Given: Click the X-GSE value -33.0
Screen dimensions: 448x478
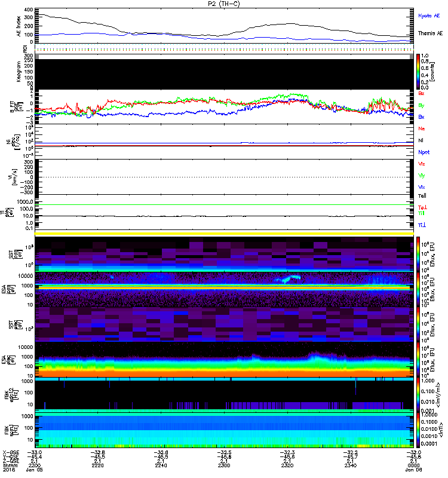Looking at the screenshot, I should (35, 452).
